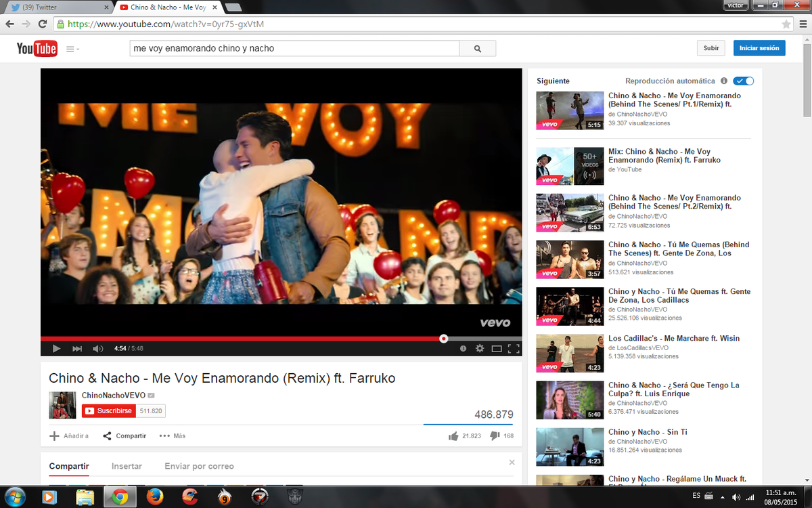Switch to Enviar por correo tab

point(199,466)
